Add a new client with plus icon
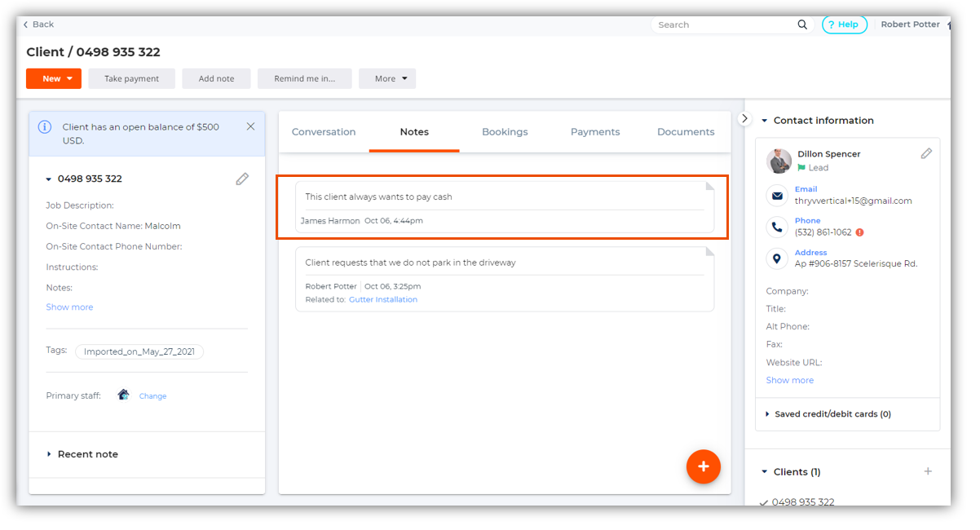Screen dimensions: 980x530 click(927, 471)
